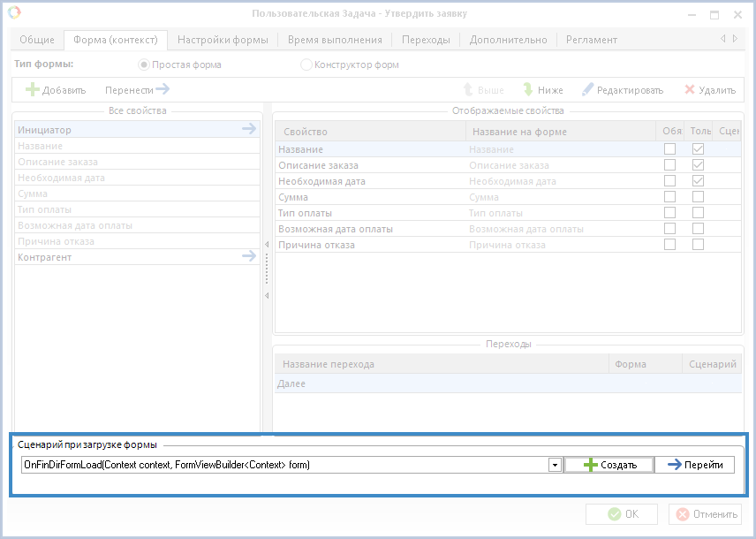Select the Конструктор форм radio button

(306, 65)
